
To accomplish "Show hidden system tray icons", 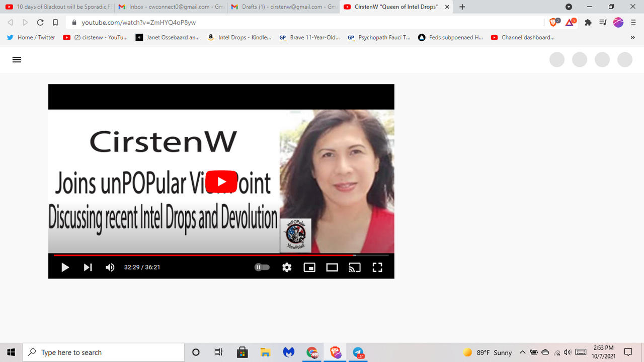I will pos(522,352).
